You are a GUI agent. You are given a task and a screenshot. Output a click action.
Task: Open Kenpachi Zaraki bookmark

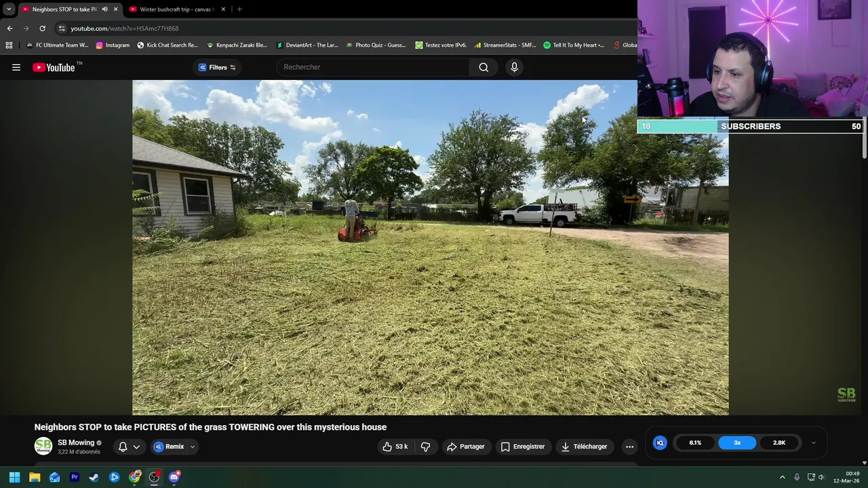[237, 45]
